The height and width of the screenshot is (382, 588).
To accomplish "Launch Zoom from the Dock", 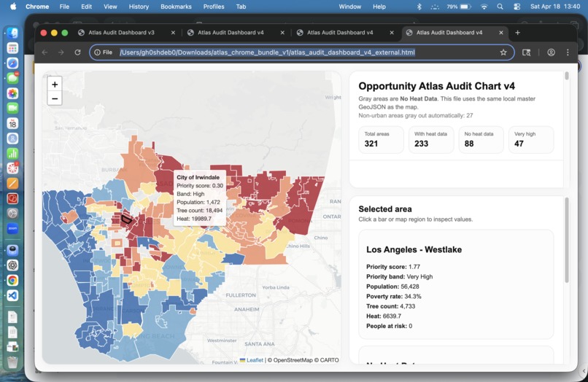I will [x=12, y=228].
